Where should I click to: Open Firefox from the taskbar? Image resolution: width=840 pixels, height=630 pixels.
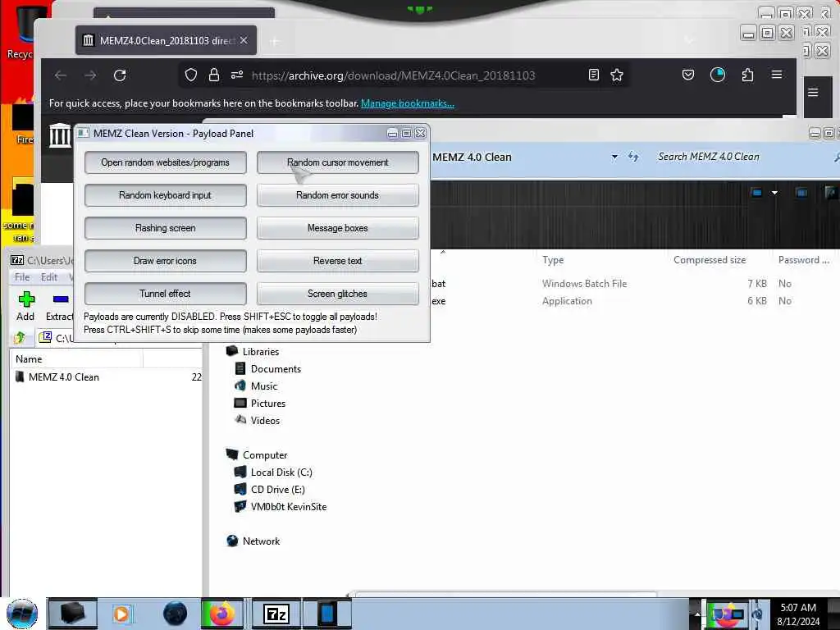coord(221,614)
